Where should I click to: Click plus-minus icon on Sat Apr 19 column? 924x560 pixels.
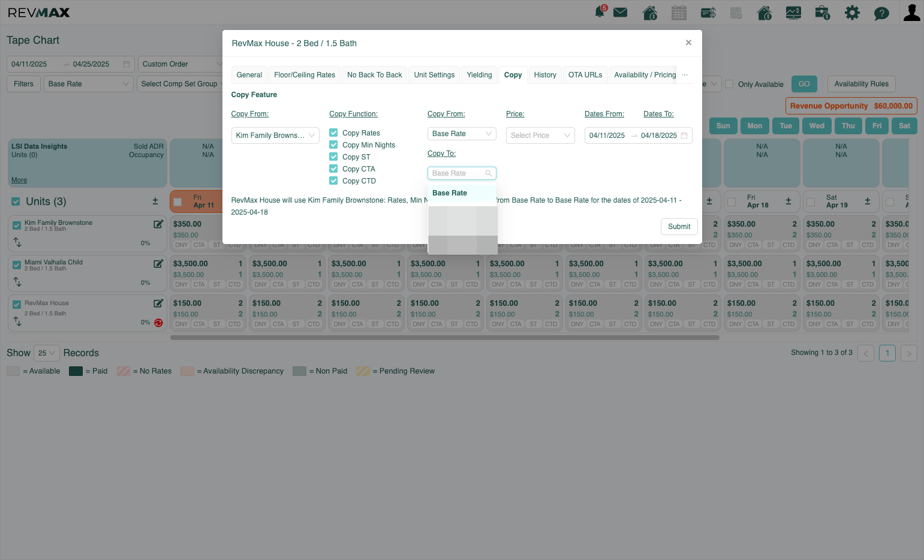868,201
